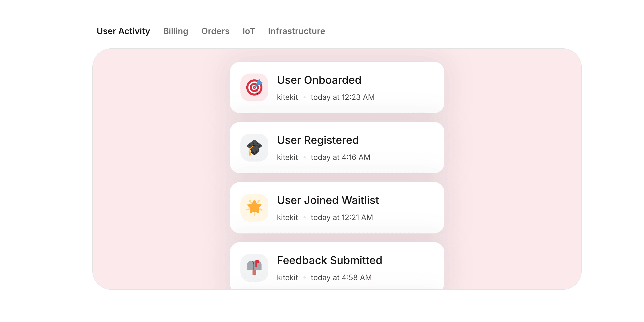Click the User Onboarded event title
The image size is (644, 322).
coord(319,80)
